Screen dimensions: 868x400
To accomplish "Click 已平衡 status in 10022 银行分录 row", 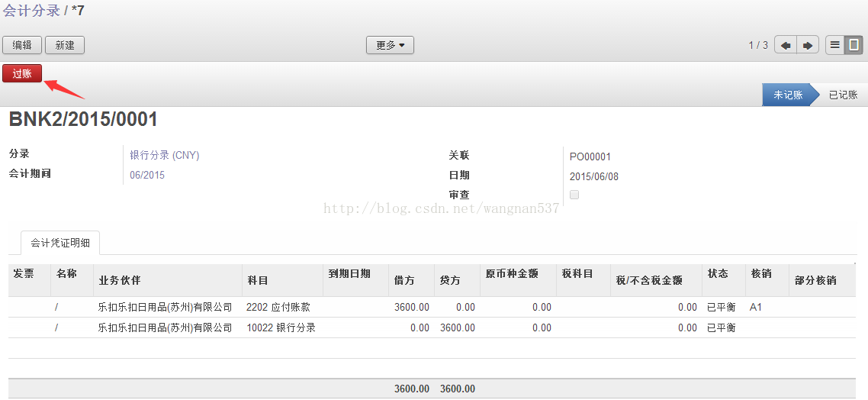I will point(722,327).
